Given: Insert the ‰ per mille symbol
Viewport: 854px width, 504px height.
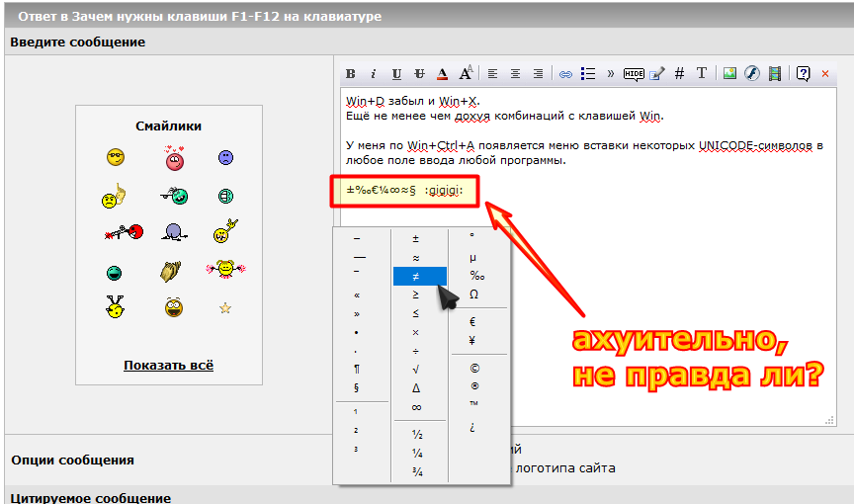Looking at the screenshot, I should pyautogui.click(x=478, y=276).
